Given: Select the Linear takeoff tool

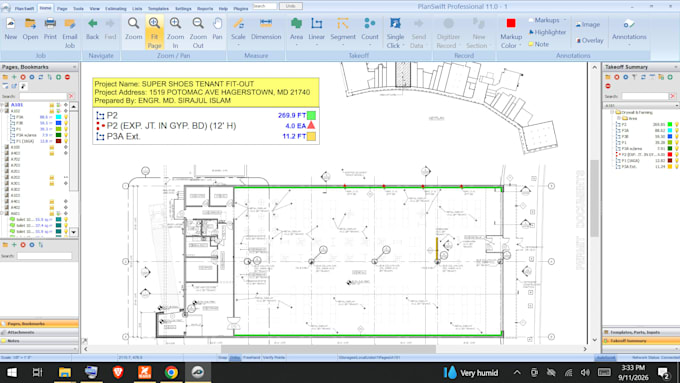Looking at the screenshot, I should [317, 29].
